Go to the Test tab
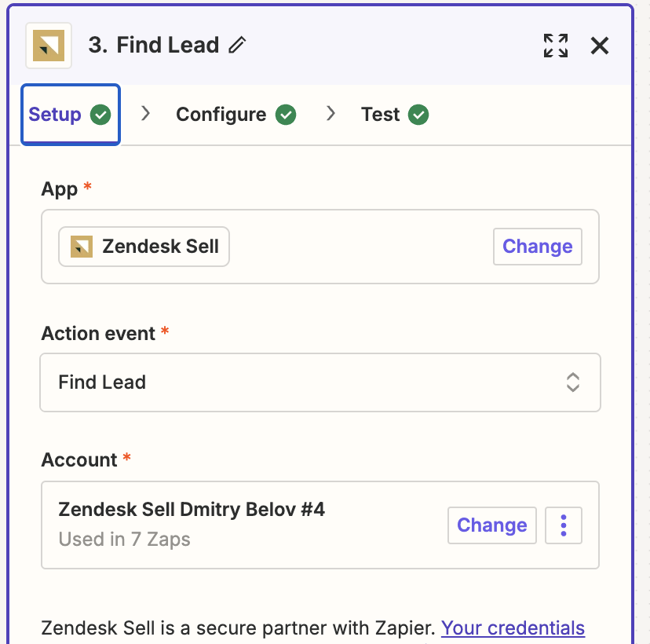Viewport: 650px width, 644px height. click(x=395, y=115)
